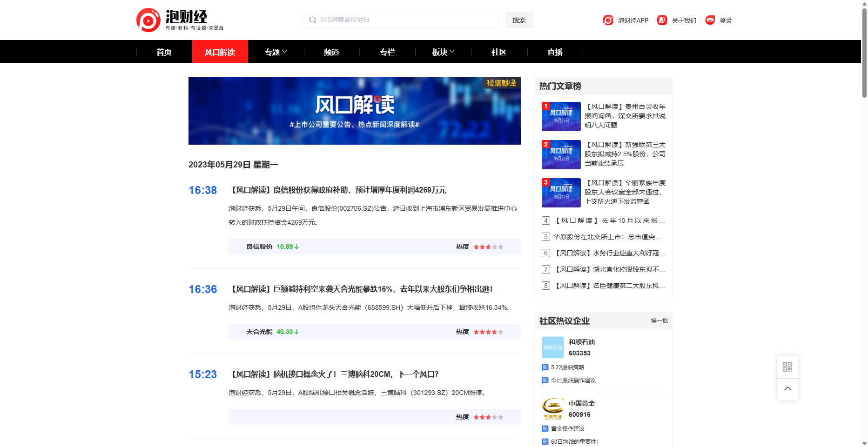
Task: Open thumbnail of hot article 05月23日
Action: click(561, 154)
